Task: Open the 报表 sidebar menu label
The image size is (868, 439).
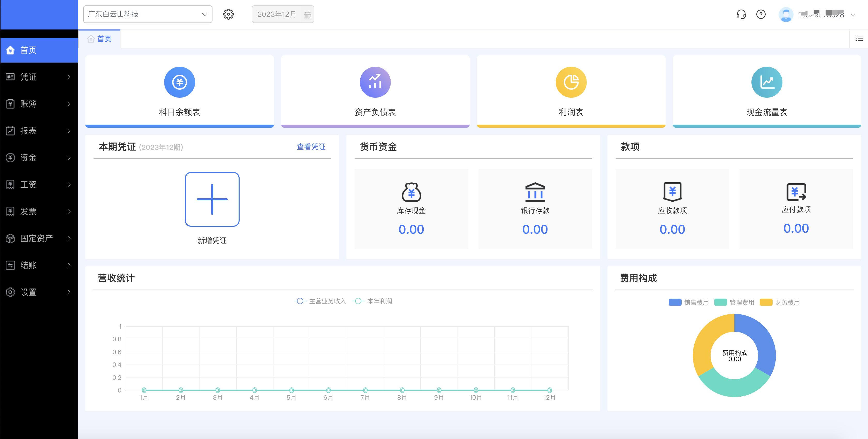Action: pos(28,130)
